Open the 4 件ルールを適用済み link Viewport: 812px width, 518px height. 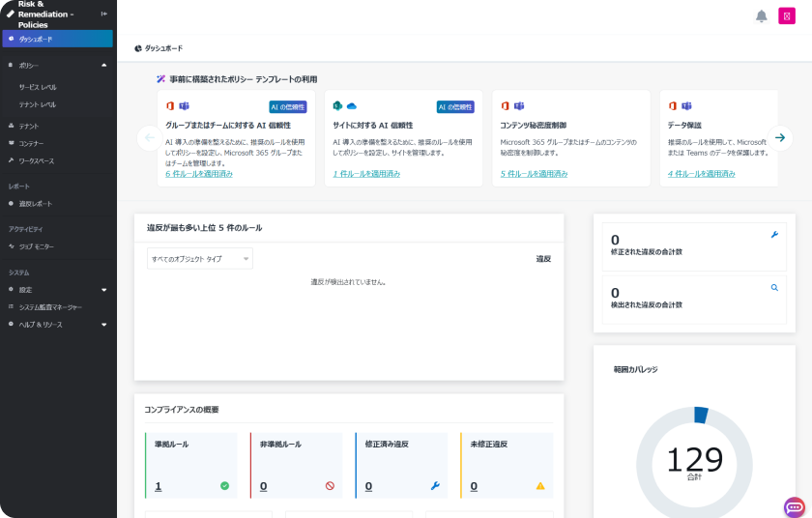click(x=701, y=174)
